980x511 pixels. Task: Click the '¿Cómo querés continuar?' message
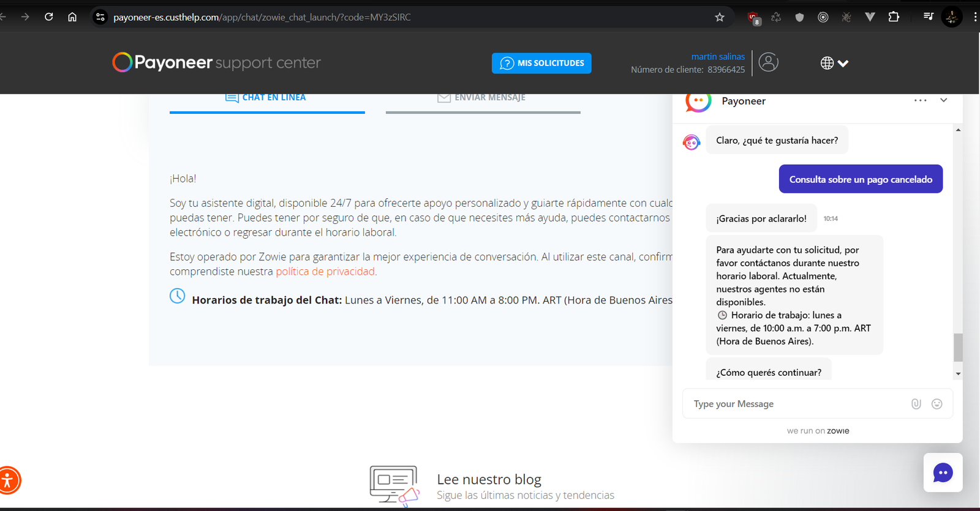(x=769, y=370)
